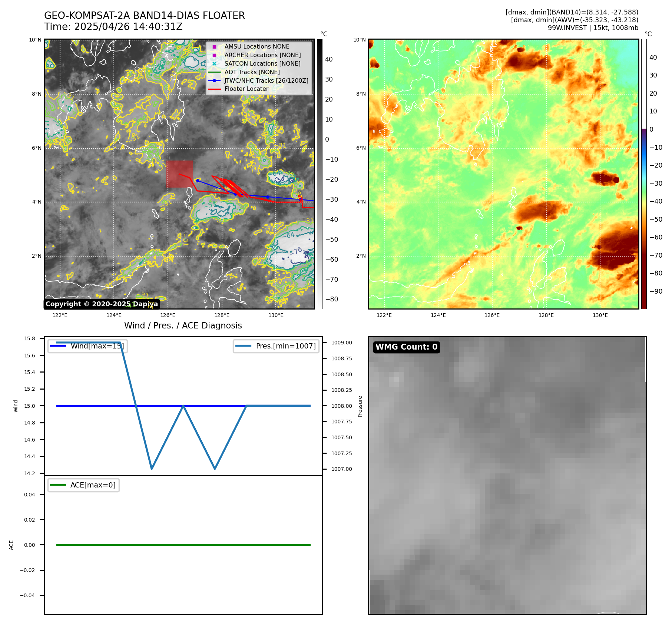
Task: Click the 'Pressure' axis label
Action: [360, 406]
